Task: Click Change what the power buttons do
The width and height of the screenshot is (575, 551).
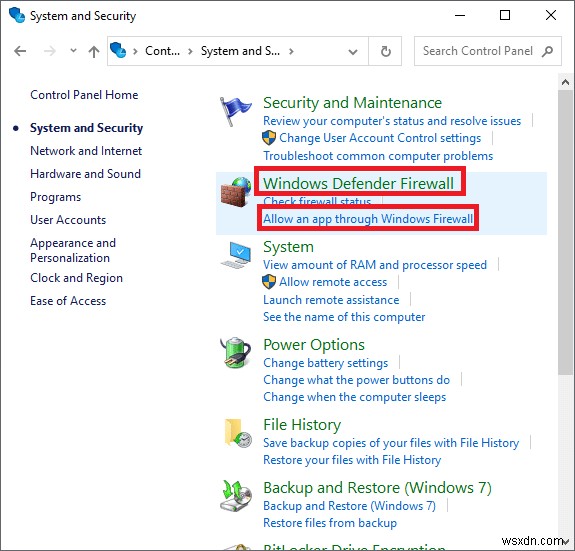Action: [356, 380]
